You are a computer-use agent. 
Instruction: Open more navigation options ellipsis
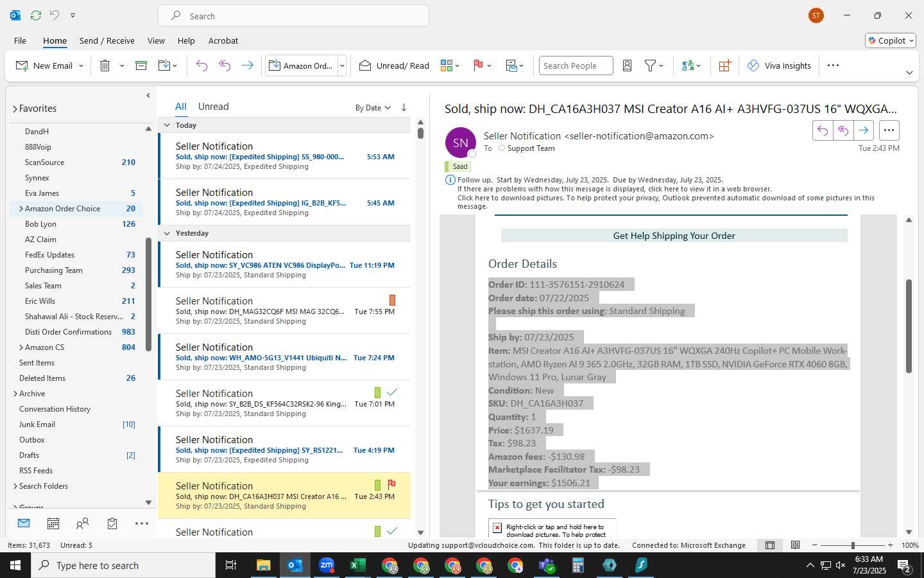click(142, 523)
